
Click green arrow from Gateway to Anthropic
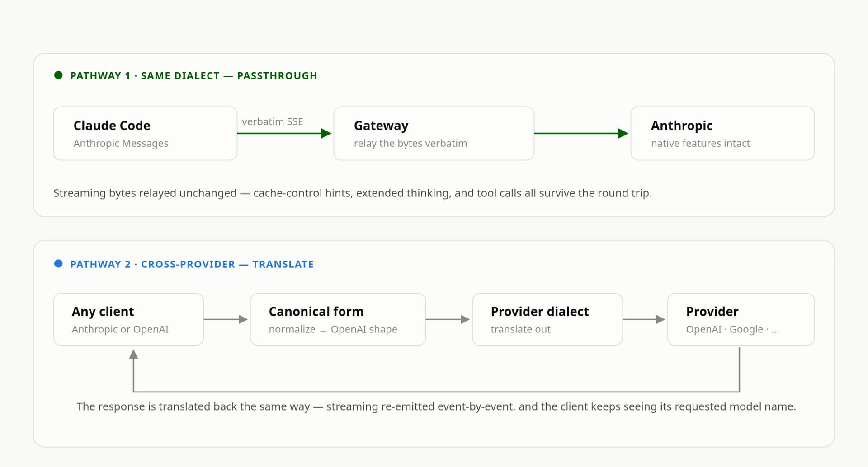[x=582, y=133]
